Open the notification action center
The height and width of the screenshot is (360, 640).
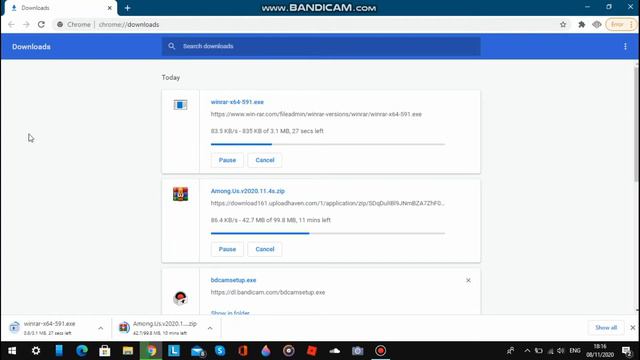pos(627,351)
